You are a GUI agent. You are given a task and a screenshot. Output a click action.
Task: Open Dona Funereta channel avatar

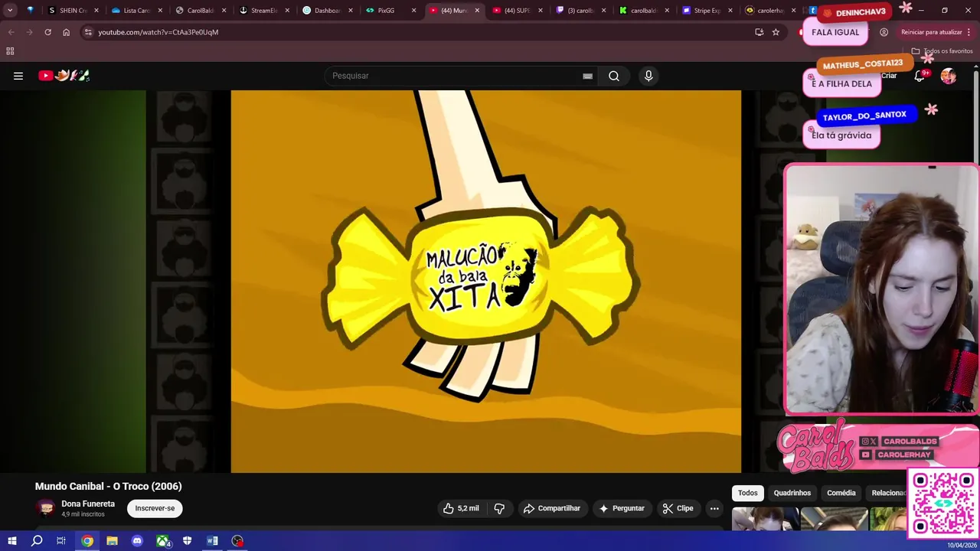click(x=46, y=508)
